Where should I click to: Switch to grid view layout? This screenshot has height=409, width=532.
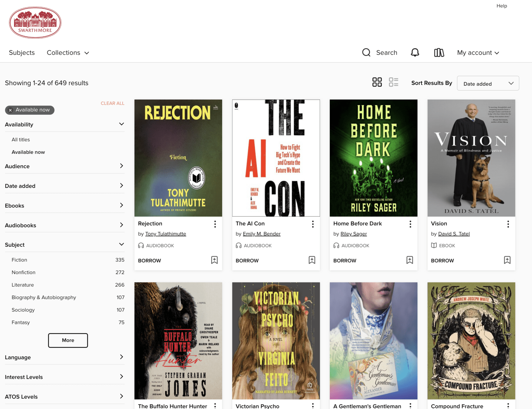pyautogui.click(x=377, y=82)
